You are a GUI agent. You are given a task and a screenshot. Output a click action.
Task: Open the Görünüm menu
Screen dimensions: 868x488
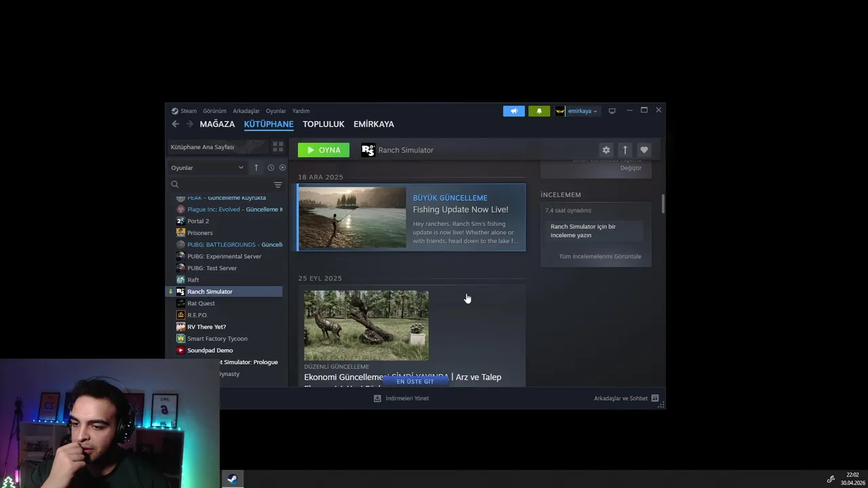pyautogui.click(x=215, y=111)
